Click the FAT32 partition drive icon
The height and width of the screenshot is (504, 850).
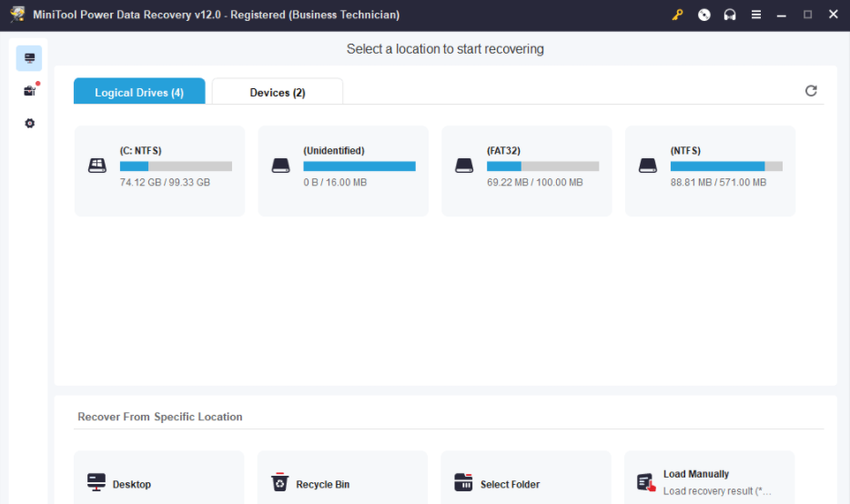[465, 166]
